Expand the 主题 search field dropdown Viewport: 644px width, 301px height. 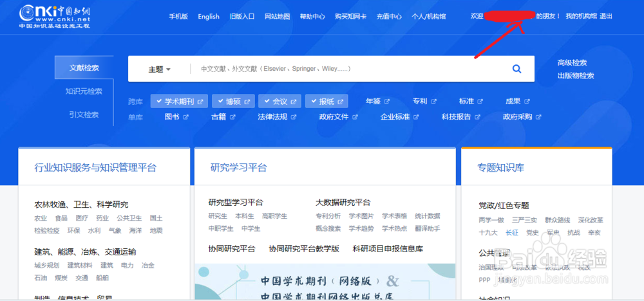tap(159, 69)
